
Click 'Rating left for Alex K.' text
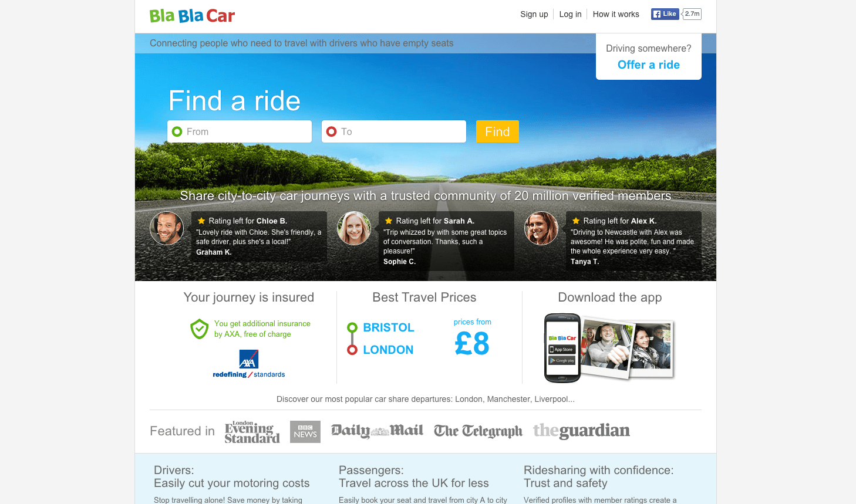[x=620, y=221]
